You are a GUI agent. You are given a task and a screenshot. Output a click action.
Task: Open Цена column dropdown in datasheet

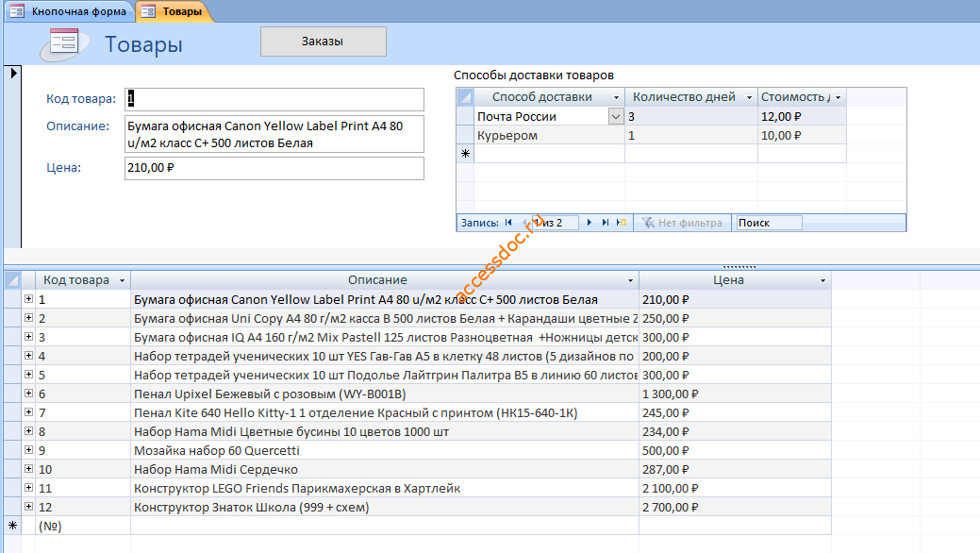click(x=822, y=281)
